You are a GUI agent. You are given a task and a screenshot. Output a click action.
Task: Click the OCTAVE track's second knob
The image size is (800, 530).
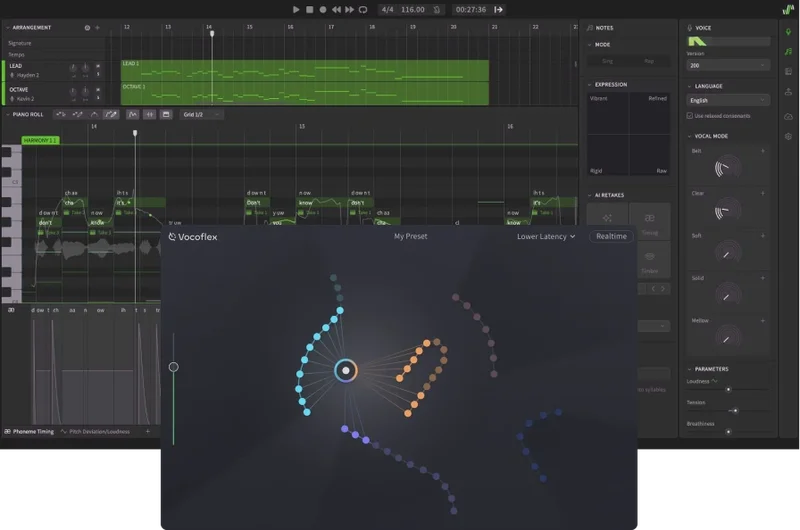(x=85, y=91)
